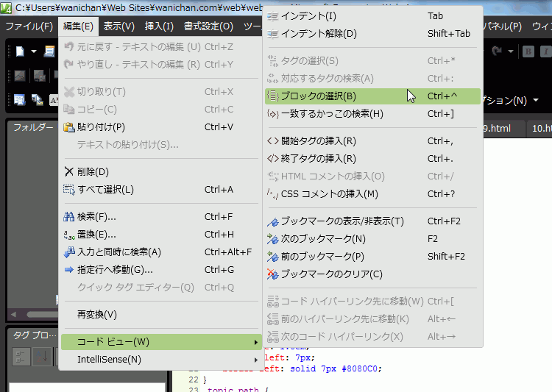
Task: Click the Select Block (ブロックの選択) icon
Action: (273, 96)
